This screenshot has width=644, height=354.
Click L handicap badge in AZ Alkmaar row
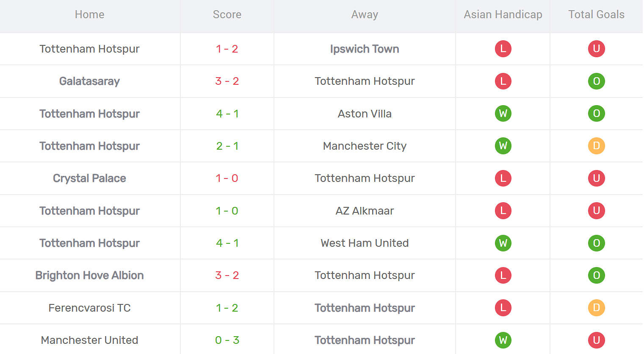pyautogui.click(x=503, y=211)
